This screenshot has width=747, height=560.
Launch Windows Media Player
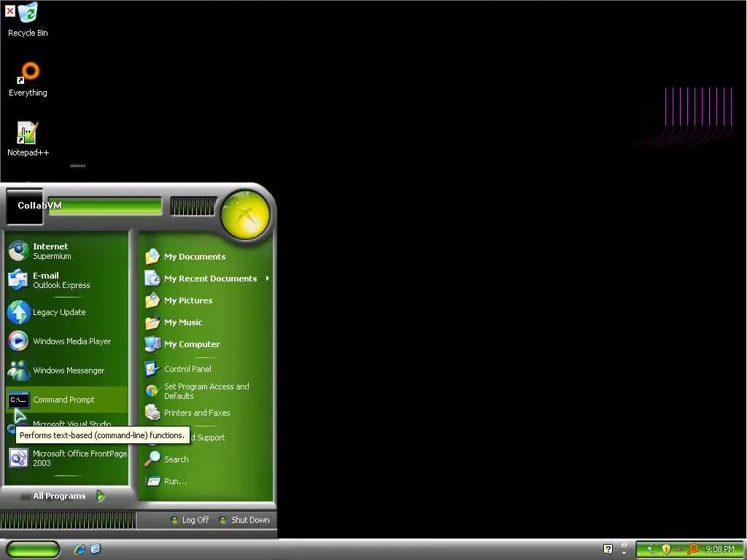[x=66, y=341]
